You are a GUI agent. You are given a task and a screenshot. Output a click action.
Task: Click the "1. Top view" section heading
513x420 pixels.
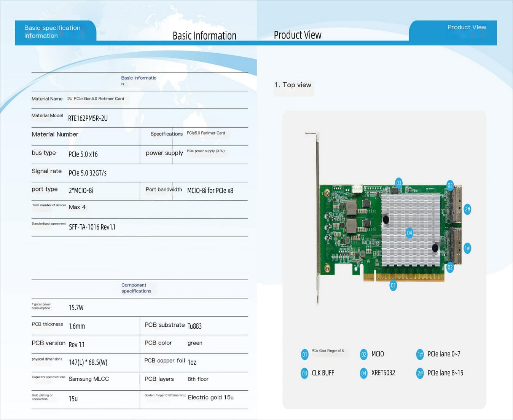pos(293,85)
